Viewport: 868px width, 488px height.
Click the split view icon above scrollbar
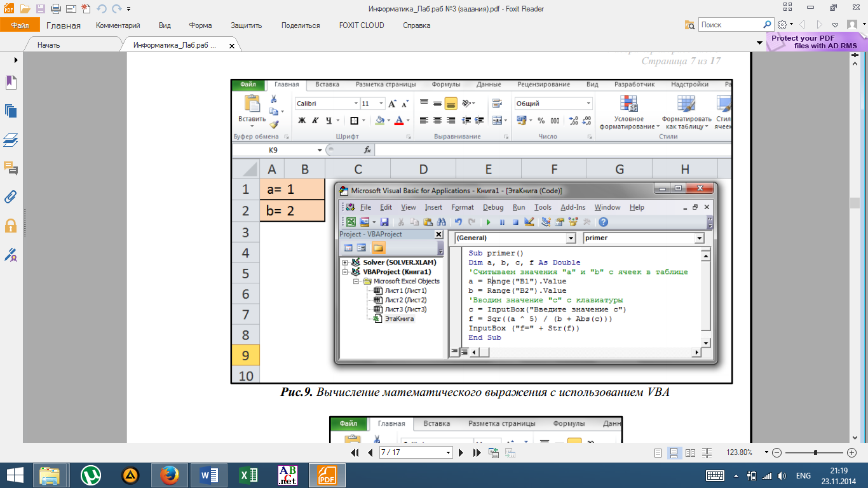[855, 57]
